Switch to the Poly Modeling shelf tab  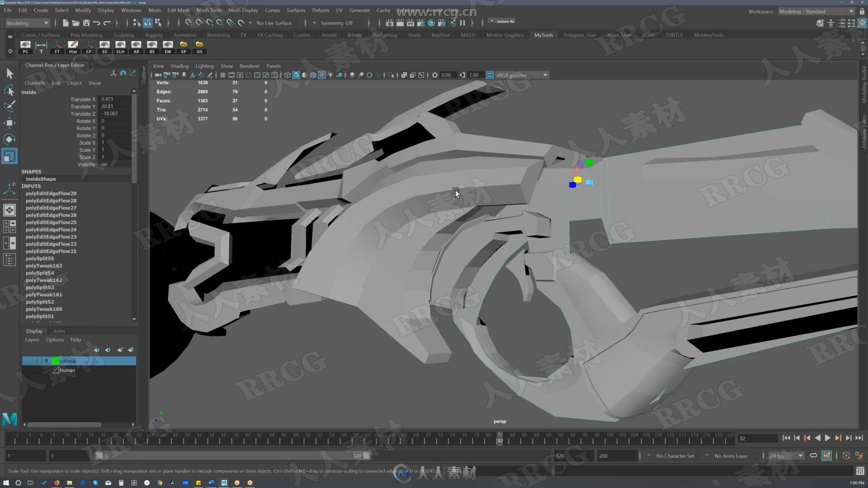pyautogui.click(x=86, y=35)
